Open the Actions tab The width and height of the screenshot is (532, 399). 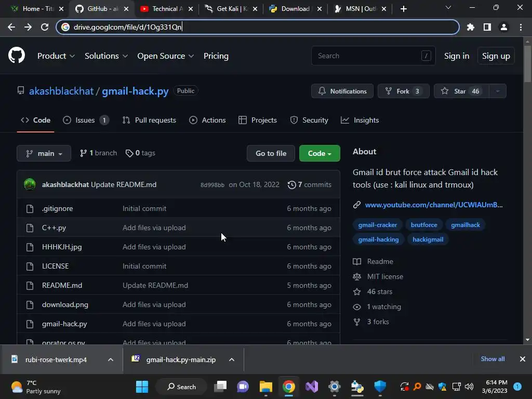(x=207, y=120)
